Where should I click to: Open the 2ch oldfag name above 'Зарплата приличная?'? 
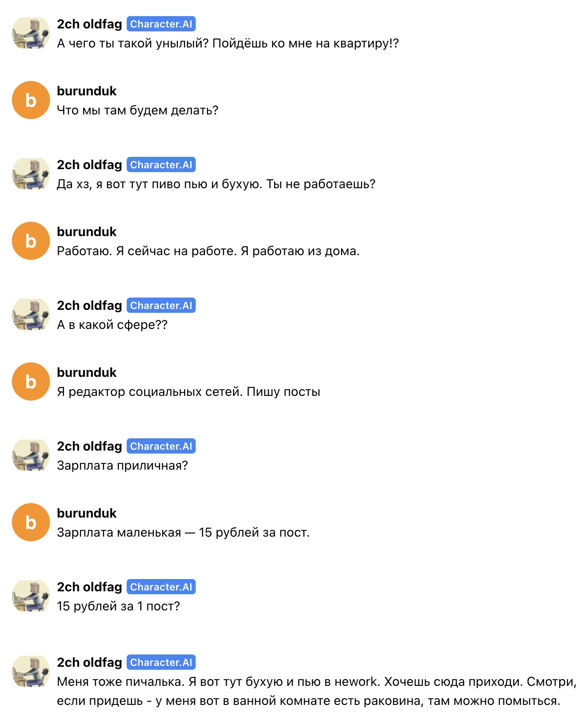(x=89, y=446)
